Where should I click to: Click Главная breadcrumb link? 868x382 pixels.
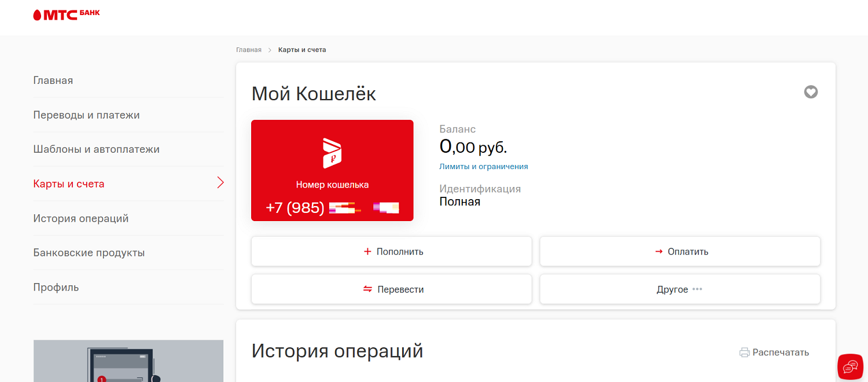pos(249,50)
